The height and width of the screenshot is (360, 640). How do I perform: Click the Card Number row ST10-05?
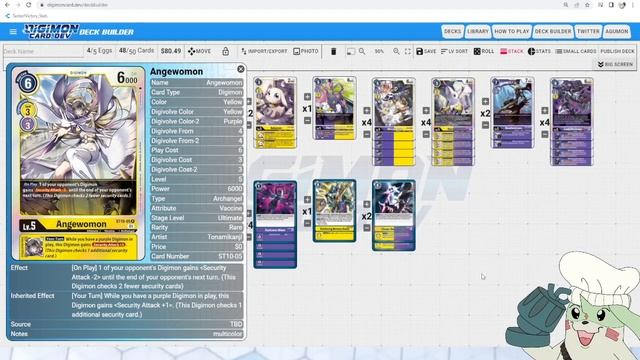(196, 256)
